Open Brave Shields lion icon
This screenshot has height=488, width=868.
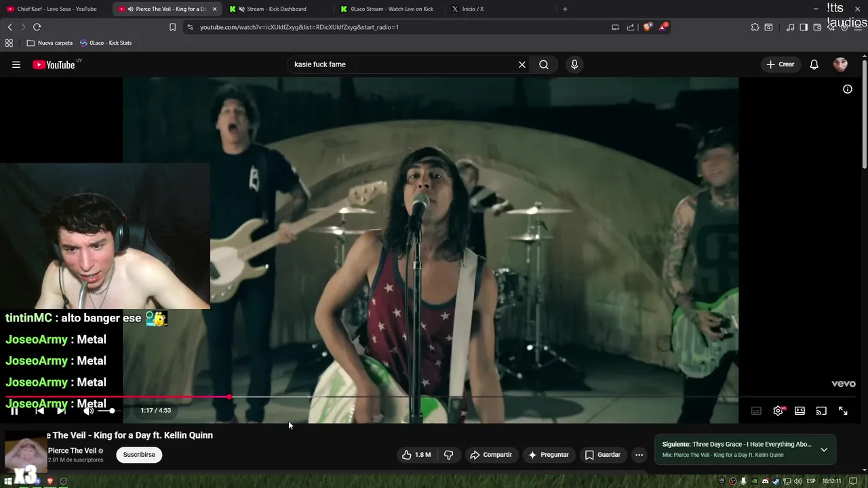pyautogui.click(x=647, y=27)
